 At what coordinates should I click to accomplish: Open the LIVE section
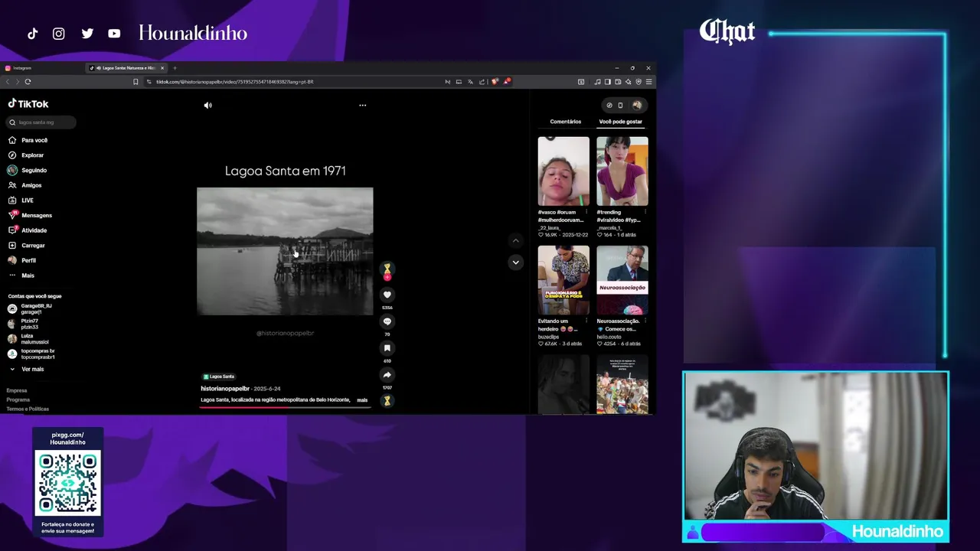tap(21, 201)
